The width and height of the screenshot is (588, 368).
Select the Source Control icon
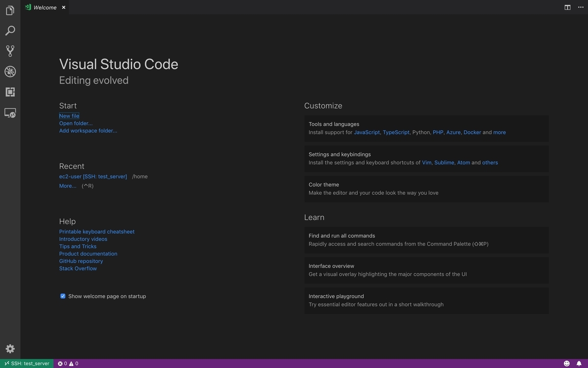[x=10, y=51]
